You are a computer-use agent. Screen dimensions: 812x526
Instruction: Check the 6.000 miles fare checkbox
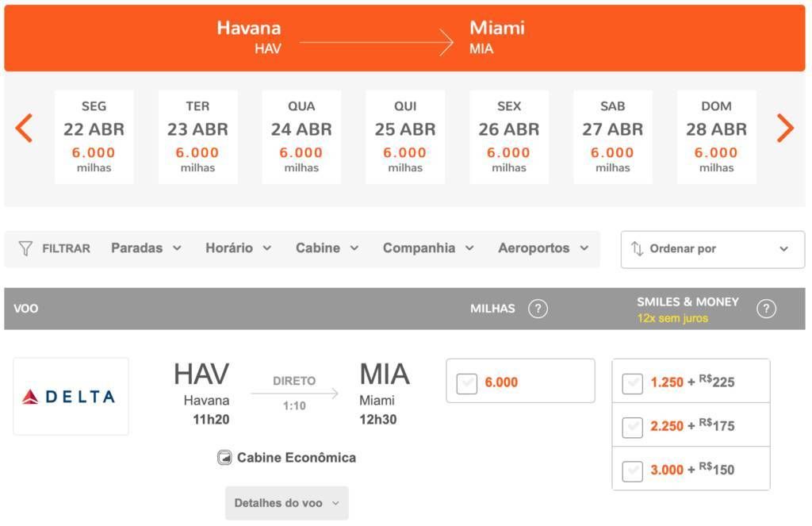click(x=466, y=383)
